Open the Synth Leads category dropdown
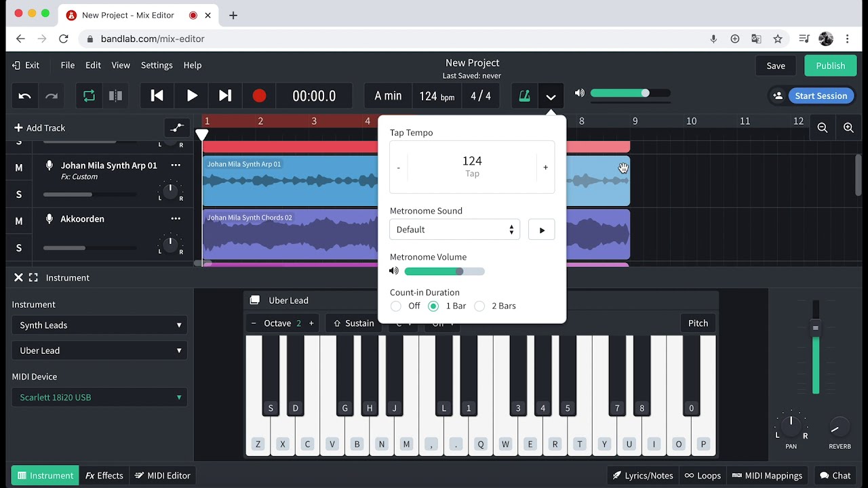Image resolution: width=868 pixels, height=488 pixels. [x=99, y=325]
